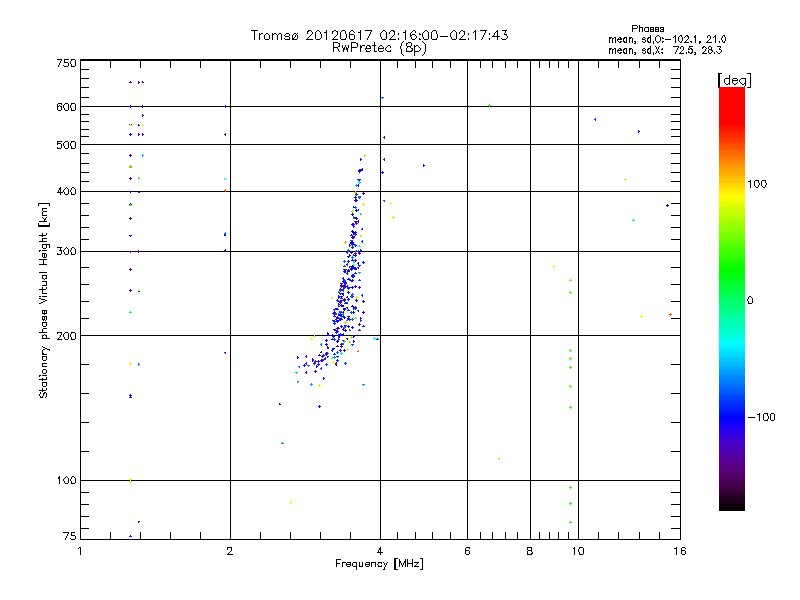Select the 'RwPretec (8p)' subtitle
Screen dimensions: 800x600
coord(379,48)
